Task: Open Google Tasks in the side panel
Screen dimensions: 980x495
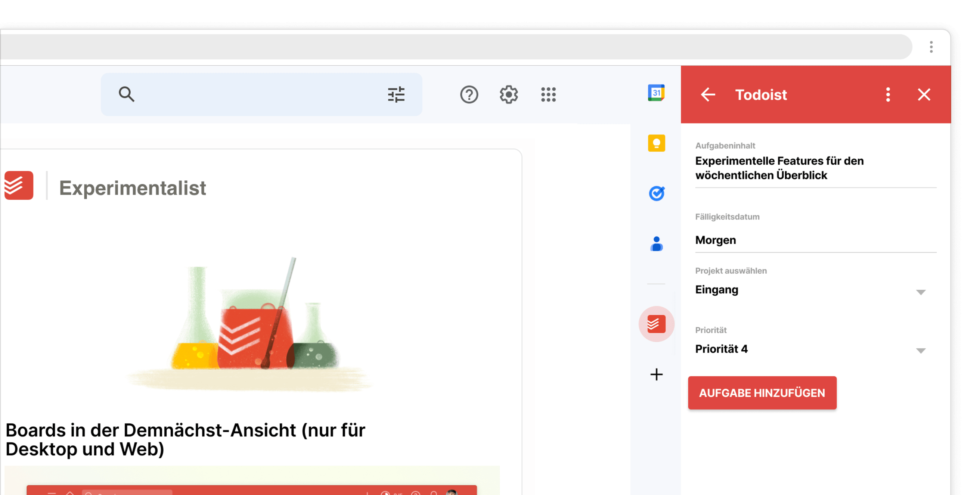Action: [656, 193]
